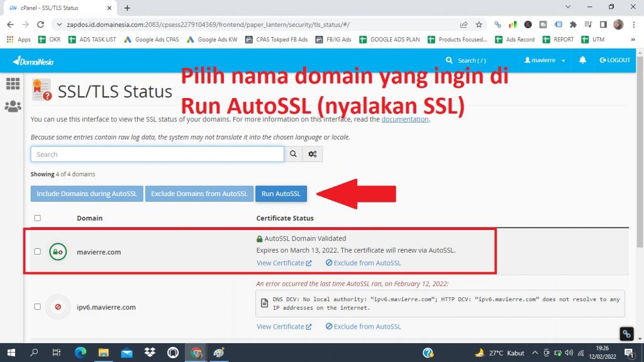Open Chrome three-dot menu
This screenshot has height=362, width=644.
click(633, 25)
